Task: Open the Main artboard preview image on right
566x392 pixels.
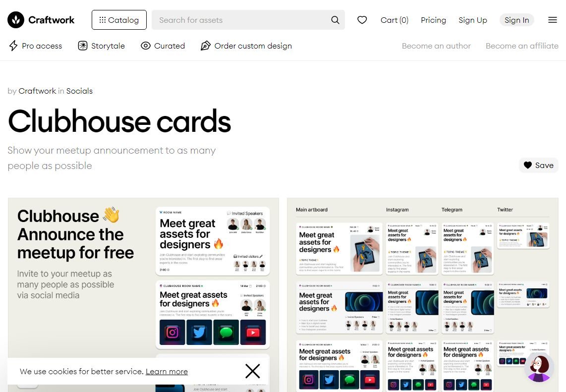Action: (423, 294)
